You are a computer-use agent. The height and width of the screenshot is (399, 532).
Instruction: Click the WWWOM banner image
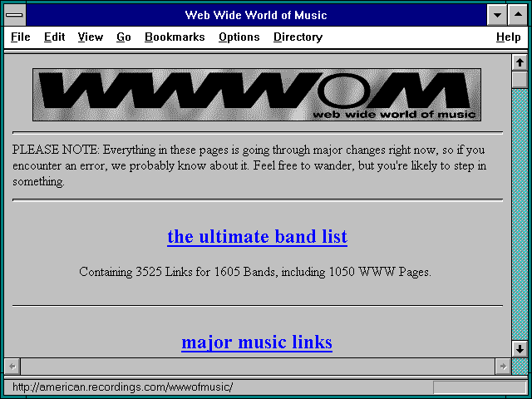[257, 95]
